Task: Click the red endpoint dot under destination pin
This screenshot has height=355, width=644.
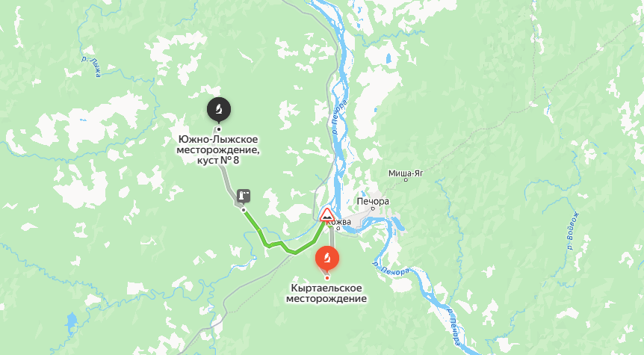Action: (327, 278)
